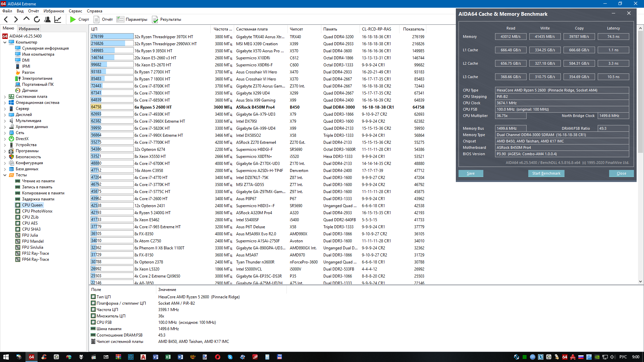Click the back navigation arrow
The height and width of the screenshot is (362, 644).
6,19
